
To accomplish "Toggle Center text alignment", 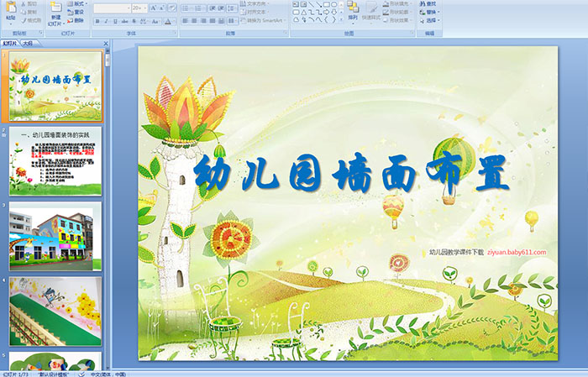I will pos(194,21).
